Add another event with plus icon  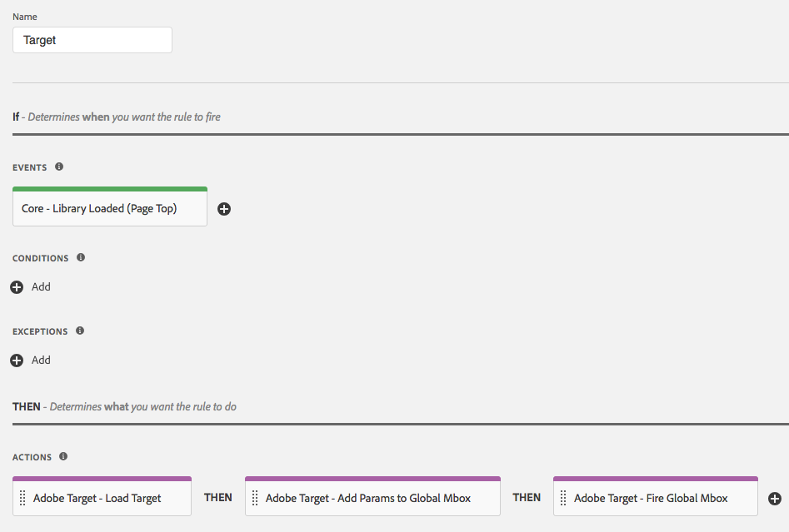click(224, 209)
